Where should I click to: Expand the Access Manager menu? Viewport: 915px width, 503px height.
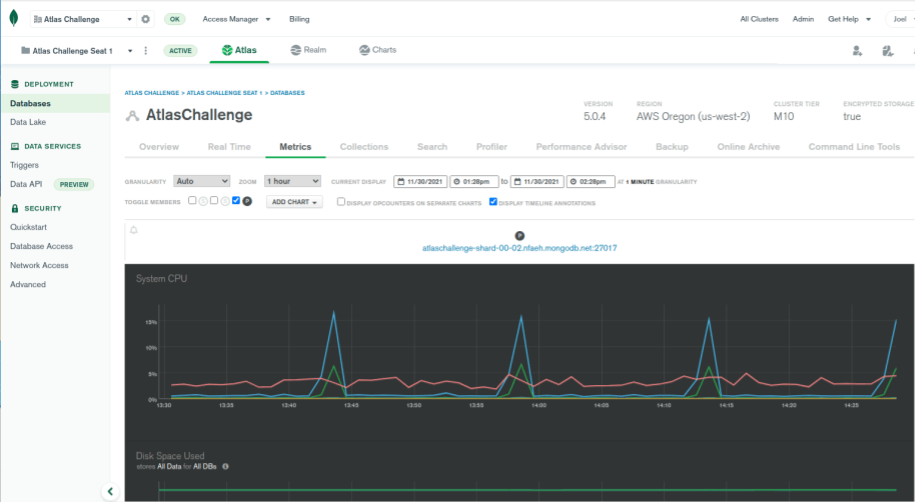(x=236, y=19)
